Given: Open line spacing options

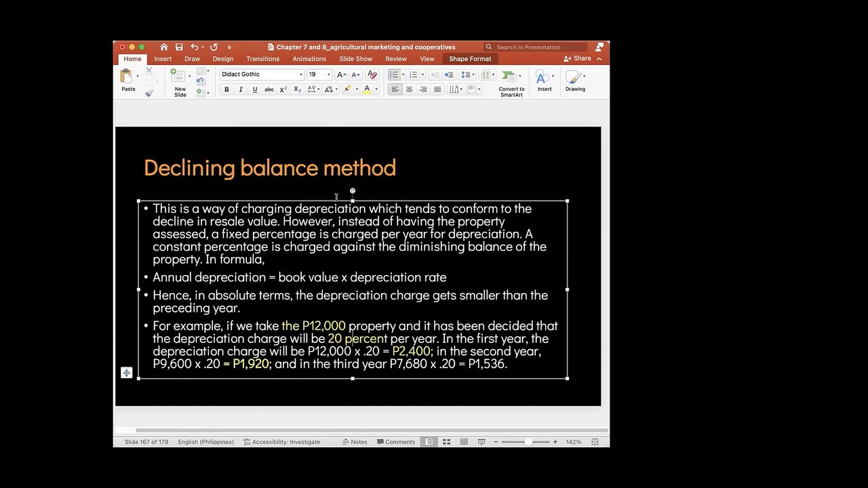Looking at the screenshot, I should [x=467, y=75].
